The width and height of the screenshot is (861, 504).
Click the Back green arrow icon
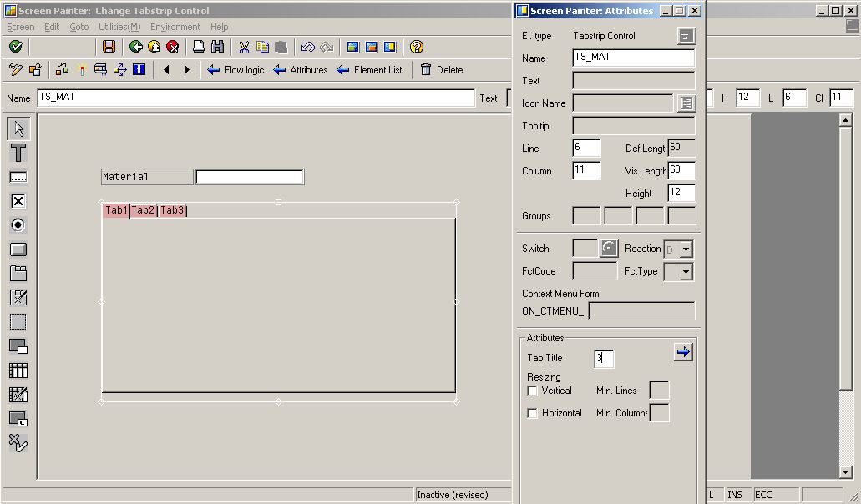(x=134, y=47)
